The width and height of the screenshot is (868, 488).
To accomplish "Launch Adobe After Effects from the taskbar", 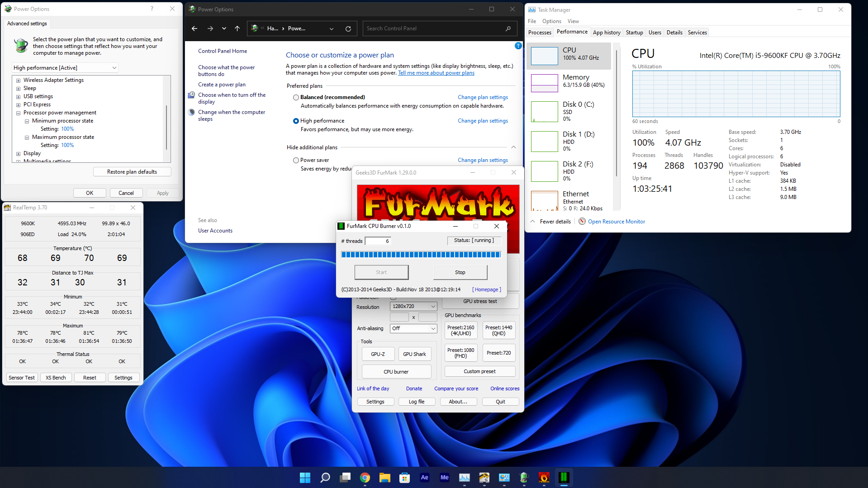I will [424, 477].
